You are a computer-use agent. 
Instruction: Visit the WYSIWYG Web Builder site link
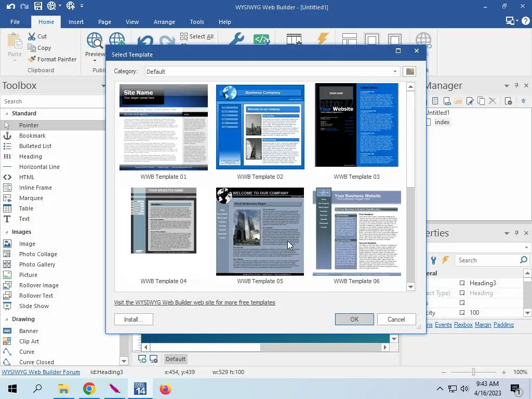coord(194,302)
